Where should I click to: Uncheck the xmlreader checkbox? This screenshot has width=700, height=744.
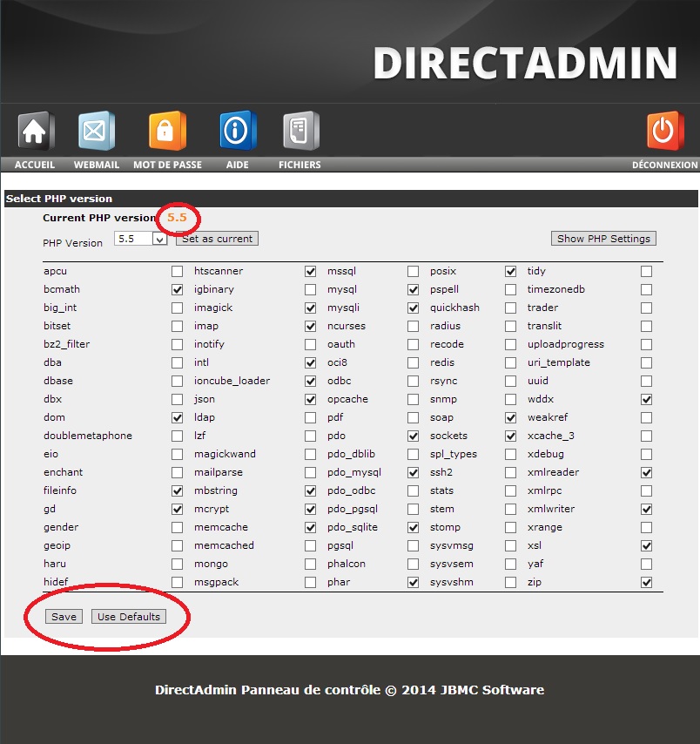click(x=646, y=472)
